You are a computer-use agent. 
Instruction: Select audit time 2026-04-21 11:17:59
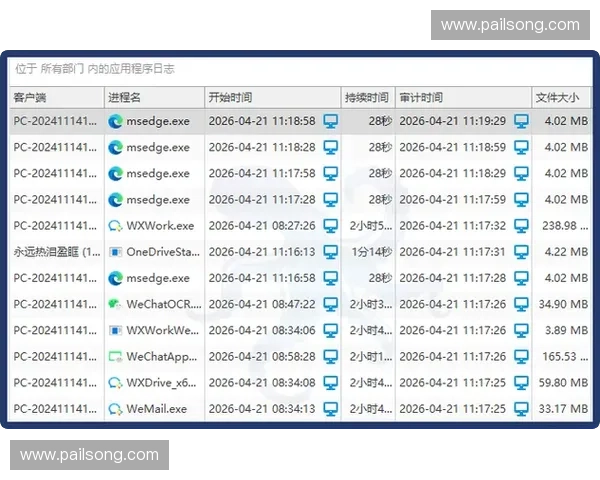point(453,200)
